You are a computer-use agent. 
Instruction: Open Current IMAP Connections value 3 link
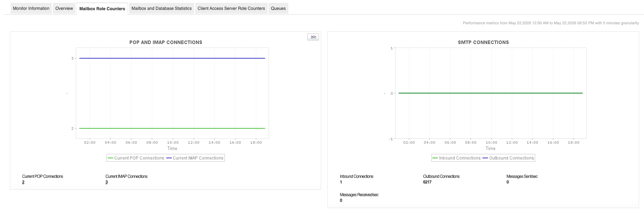[106, 182]
